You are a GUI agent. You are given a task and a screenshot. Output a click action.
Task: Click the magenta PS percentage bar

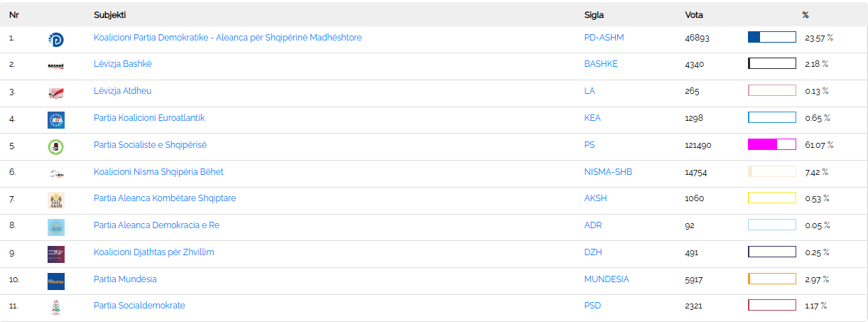pos(771,145)
